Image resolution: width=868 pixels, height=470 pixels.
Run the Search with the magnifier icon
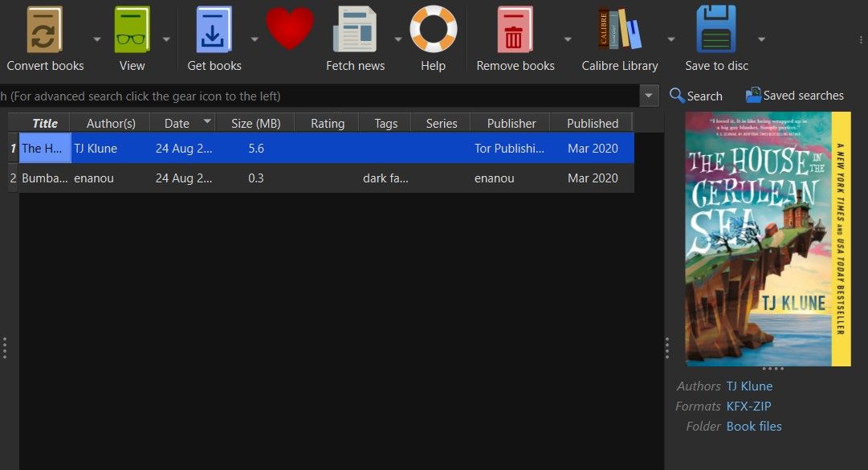tap(695, 96)
